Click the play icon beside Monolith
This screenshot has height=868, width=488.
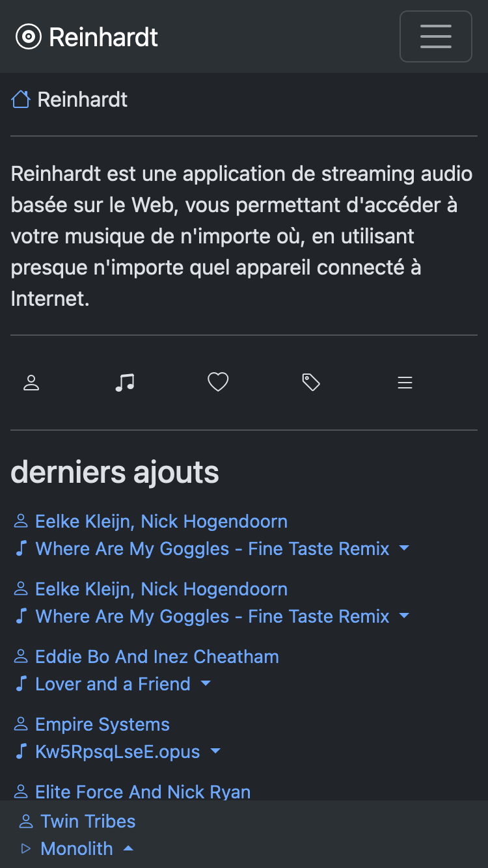pos(26,848)
